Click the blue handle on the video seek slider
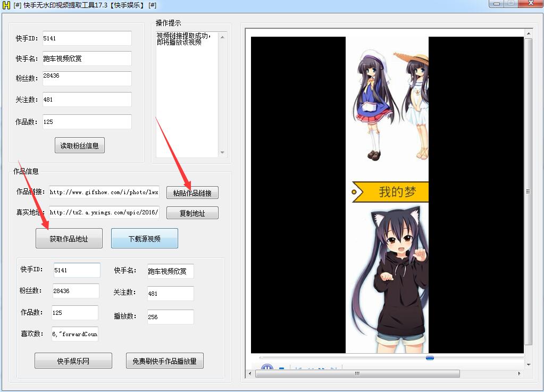This screenshot has height=392, width=544. point(430,357)
